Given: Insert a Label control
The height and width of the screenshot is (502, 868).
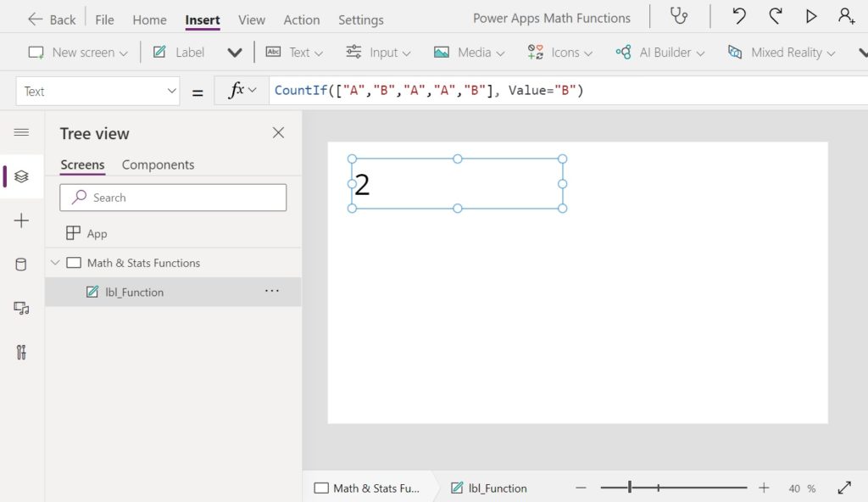Looking at the screenshot, I should (178, 52).
